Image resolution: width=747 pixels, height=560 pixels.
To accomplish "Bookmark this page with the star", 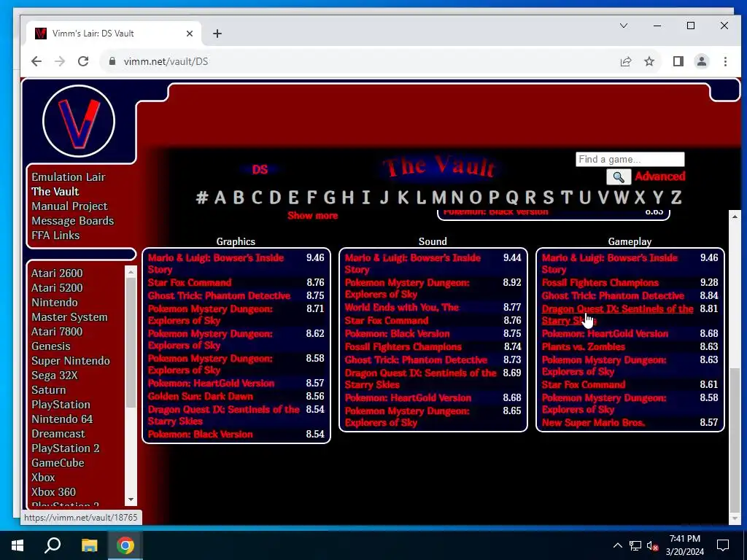I will tap(649, 61).
